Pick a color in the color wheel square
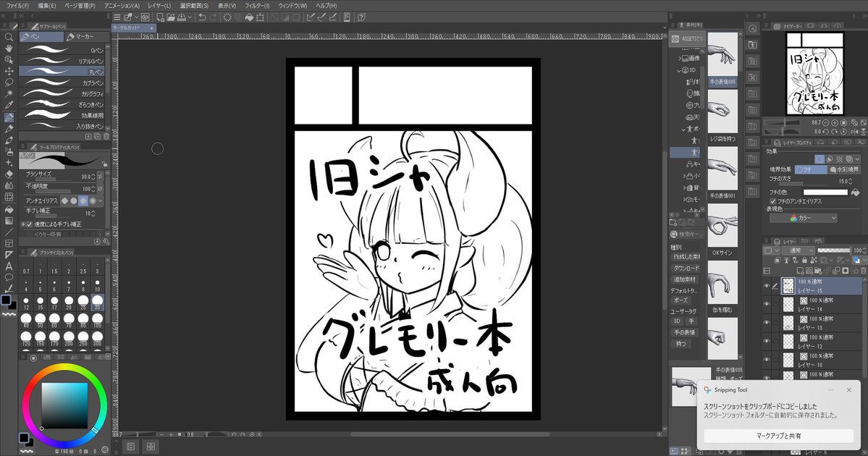This screenshot has height=456, width=868. pyautogui.click(x=64, y=405)
